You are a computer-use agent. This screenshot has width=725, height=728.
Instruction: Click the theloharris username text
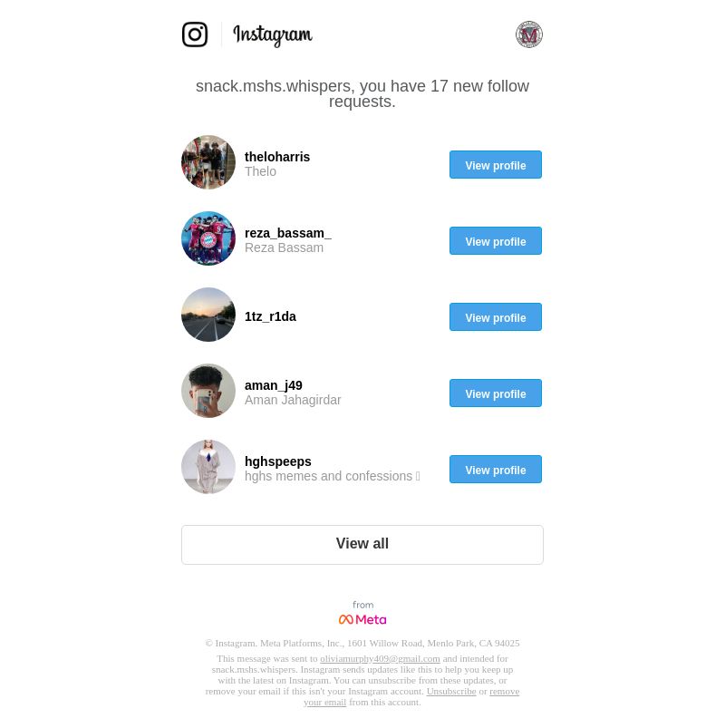tap(277, 157)
